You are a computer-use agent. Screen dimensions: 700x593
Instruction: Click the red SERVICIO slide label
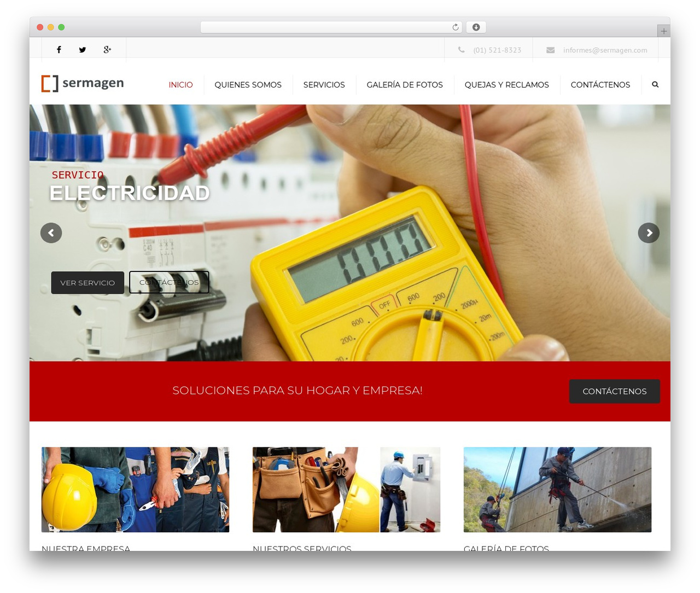[78, 175]
